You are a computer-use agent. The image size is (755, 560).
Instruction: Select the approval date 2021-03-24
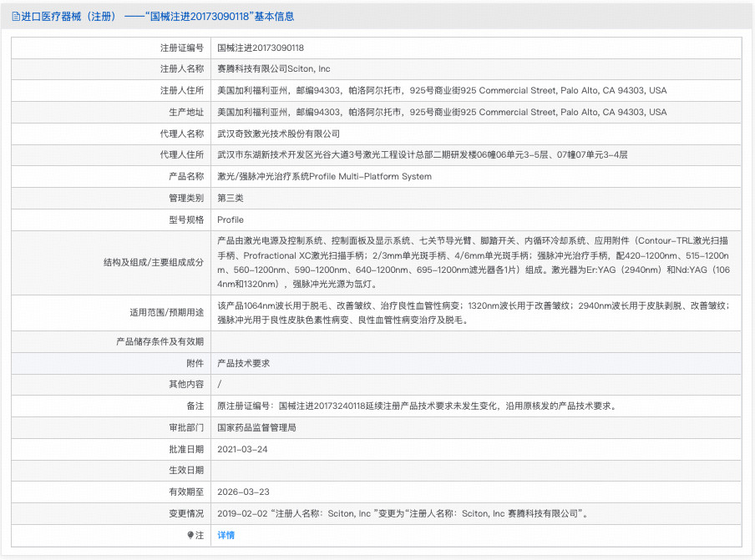(x=242, y=449)
